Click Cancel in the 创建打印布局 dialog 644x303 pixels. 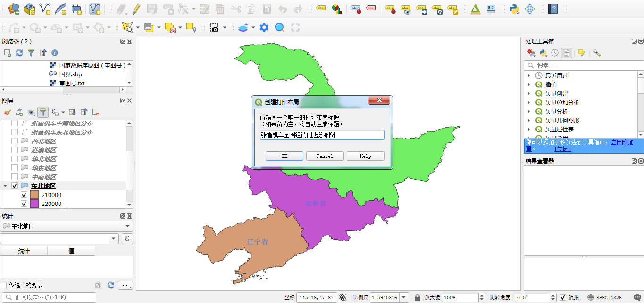[x=325, y=156]
